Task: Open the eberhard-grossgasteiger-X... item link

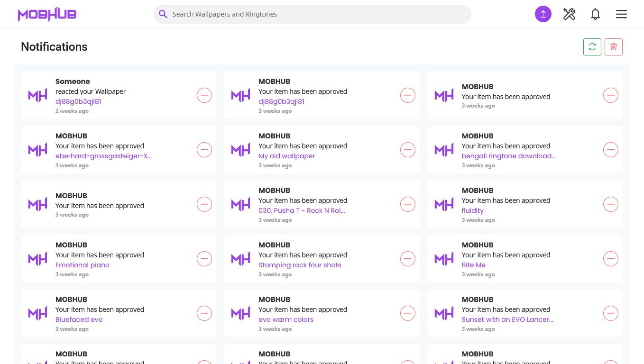Action: click(103, 156)
